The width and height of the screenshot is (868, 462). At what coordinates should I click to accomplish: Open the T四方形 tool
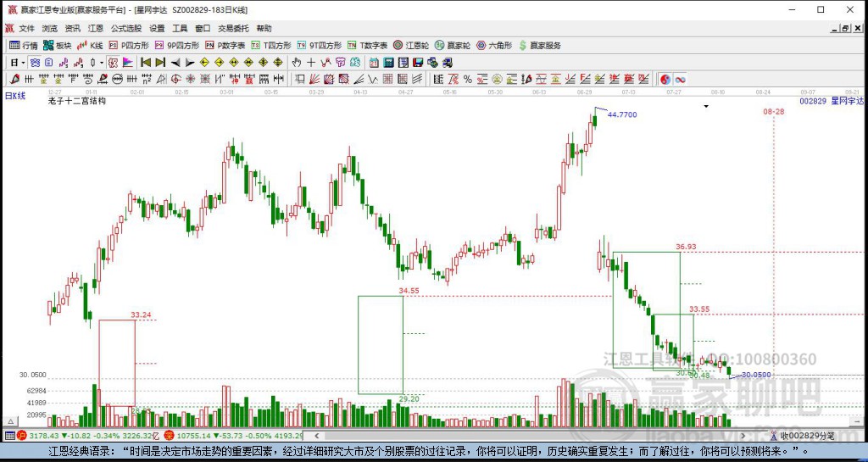[271, 46]
